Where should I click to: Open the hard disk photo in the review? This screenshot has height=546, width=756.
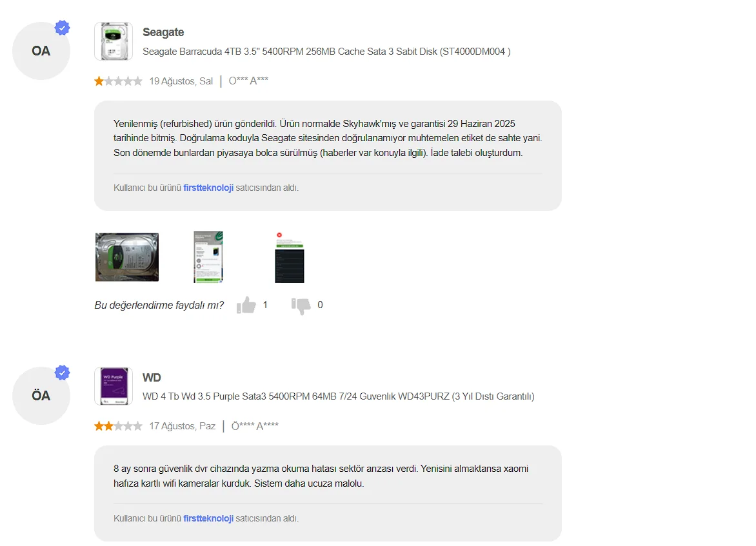click(127, 257)
